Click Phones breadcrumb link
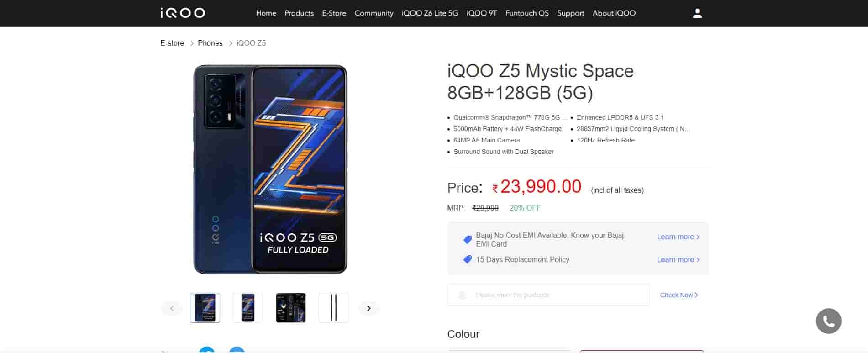Screen dimensions: 868x353 coord(210,43)
